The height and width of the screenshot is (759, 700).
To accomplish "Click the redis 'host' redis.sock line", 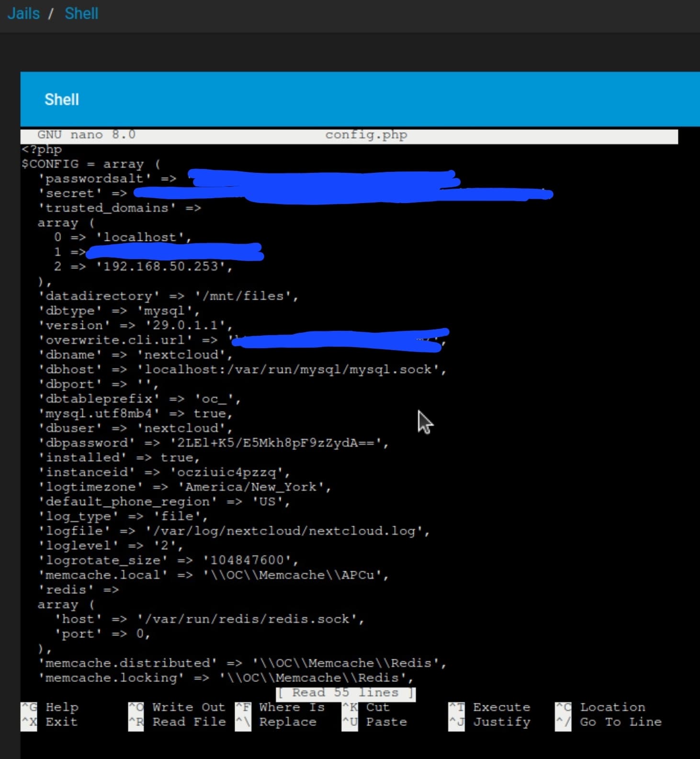I will tap(210, 619).
